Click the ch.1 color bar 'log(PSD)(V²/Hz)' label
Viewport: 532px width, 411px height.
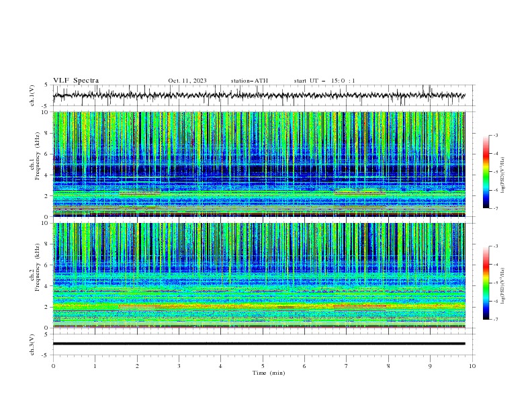point(503,175)
